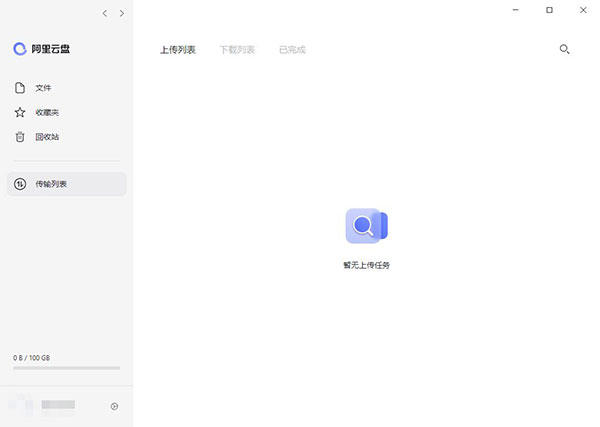
Task: Open the 文件 section in sidebar
Action: (x=42, y=88)
